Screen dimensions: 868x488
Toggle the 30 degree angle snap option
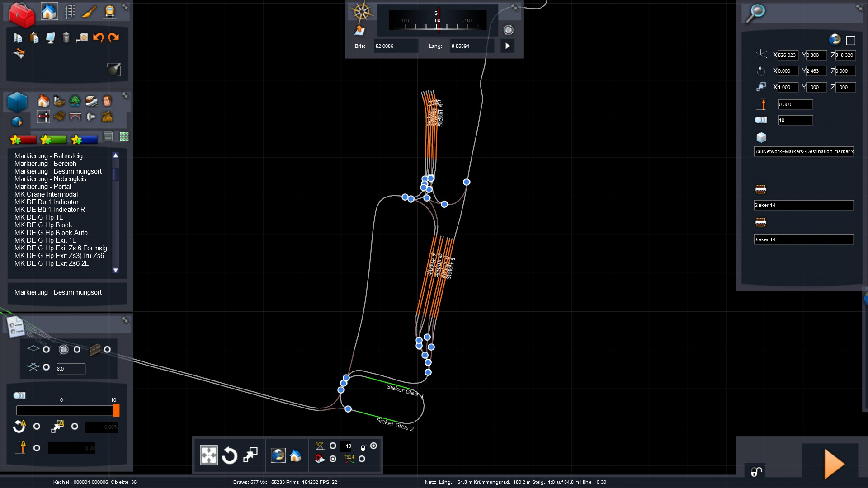(x=333, y=446)
